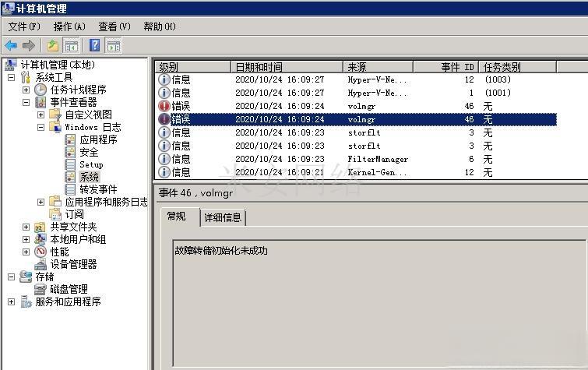Click the 设备管理器 icon
Screen dimensions: 588x370
point(40,264)
